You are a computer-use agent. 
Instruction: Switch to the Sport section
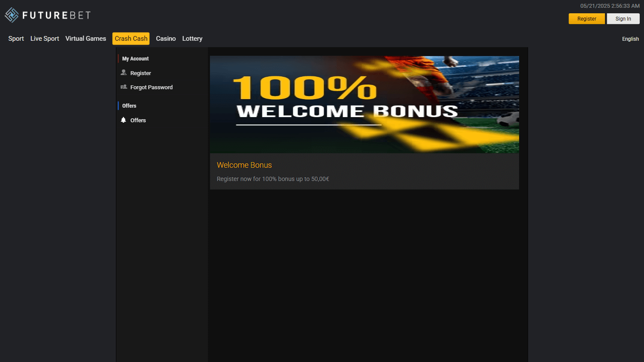[x=16, y=39]
